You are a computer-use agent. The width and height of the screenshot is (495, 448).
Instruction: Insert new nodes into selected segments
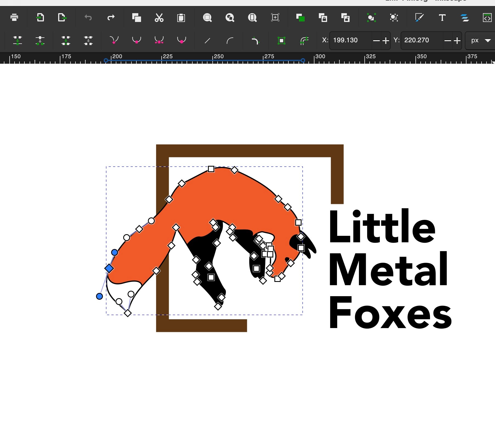[18, 40]
